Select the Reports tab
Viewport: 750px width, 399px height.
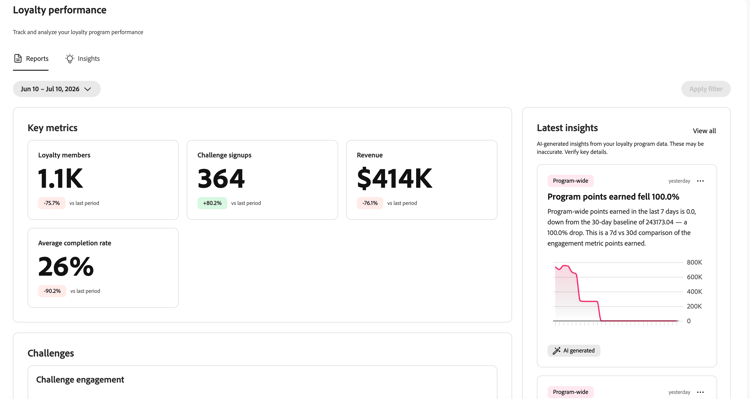(31, 59)
